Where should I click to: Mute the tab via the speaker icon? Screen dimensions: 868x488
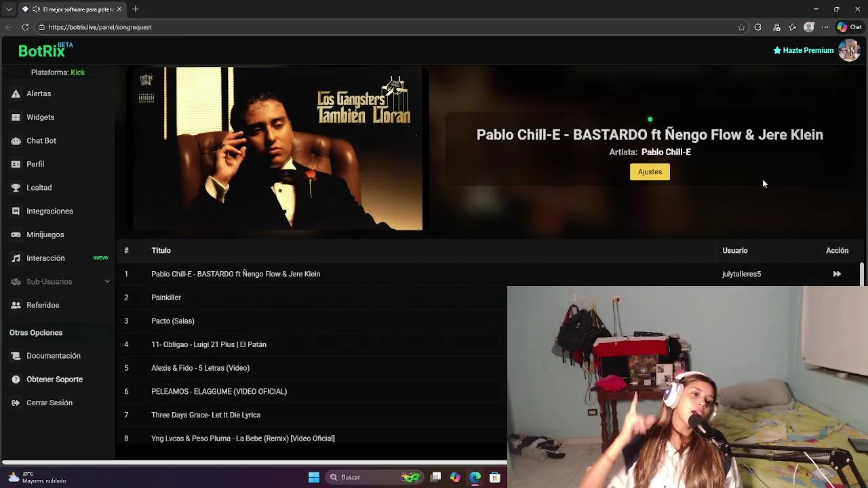36,9
